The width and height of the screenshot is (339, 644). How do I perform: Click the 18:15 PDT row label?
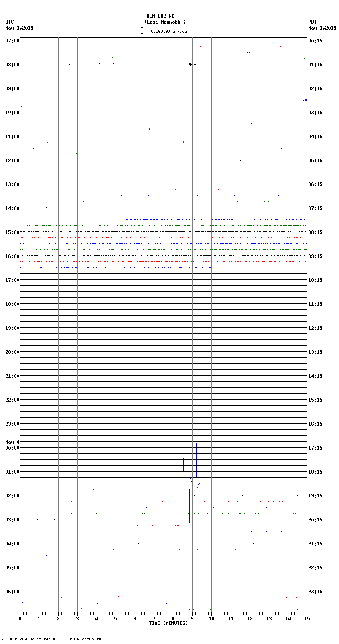tap(315, 472)
